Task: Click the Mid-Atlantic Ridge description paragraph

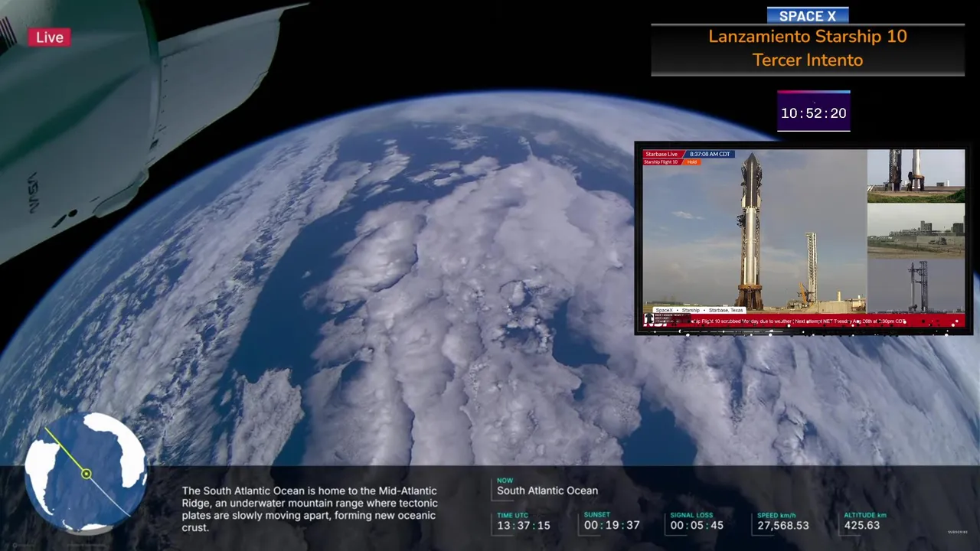Action: [x=309, y=509]
